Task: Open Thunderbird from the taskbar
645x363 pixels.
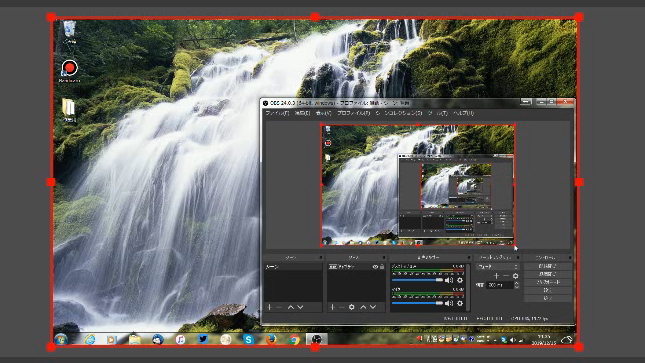Action: tap(158, 340)
